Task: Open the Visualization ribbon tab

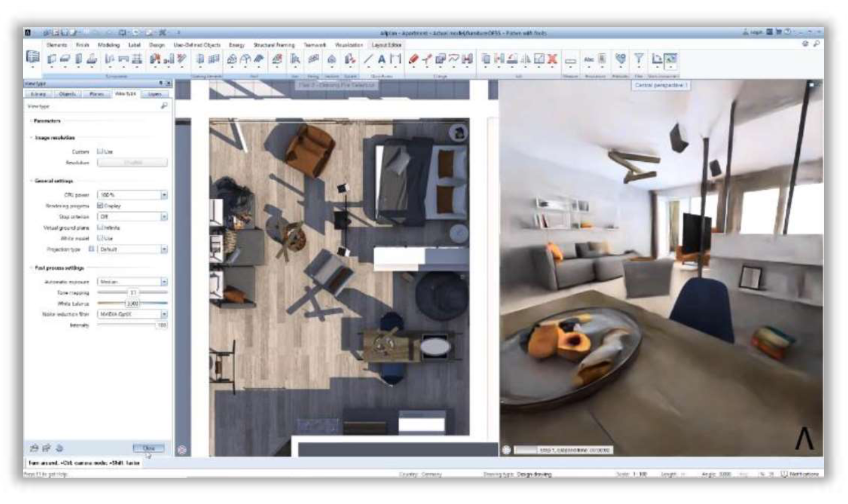Action: (x=349, y=45)
